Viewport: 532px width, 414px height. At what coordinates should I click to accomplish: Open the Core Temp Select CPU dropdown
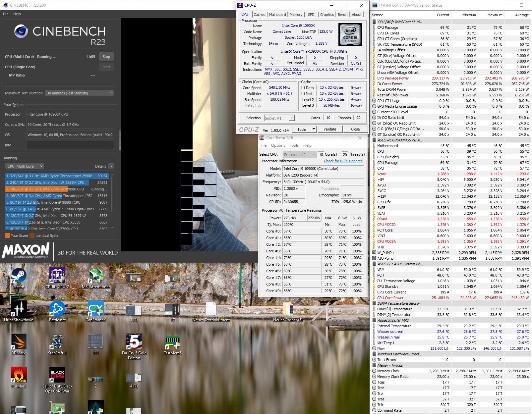300,155
